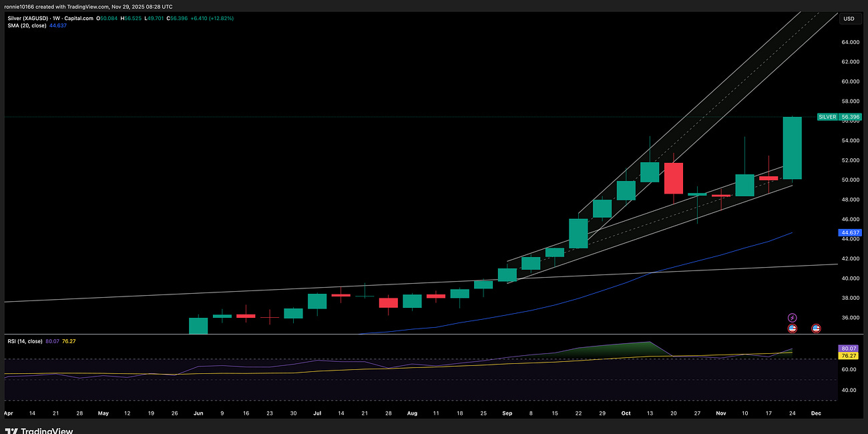Hide the Silver (XAGUSD) symbol legend
868x434 pixels.
coord(27,18)
